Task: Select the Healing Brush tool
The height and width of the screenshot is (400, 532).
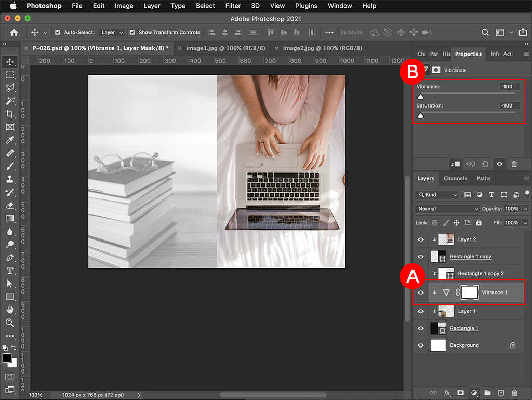Action: coord(10,153)
